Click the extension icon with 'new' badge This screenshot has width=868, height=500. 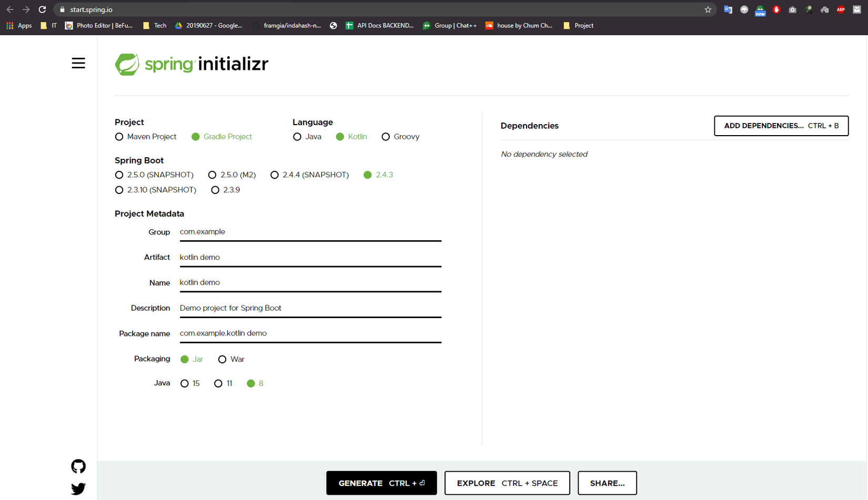coord(760,11)
